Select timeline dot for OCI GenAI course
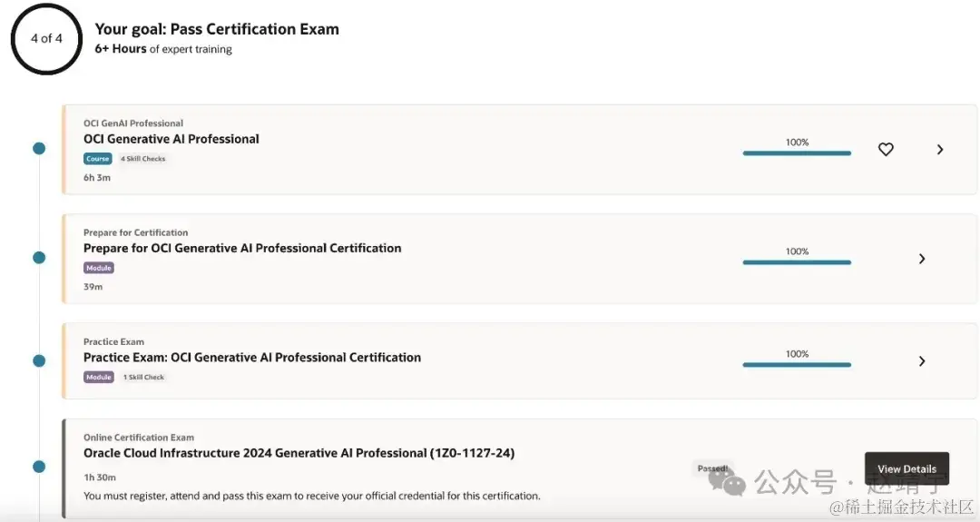980x522 pixels. click(39, 148)
